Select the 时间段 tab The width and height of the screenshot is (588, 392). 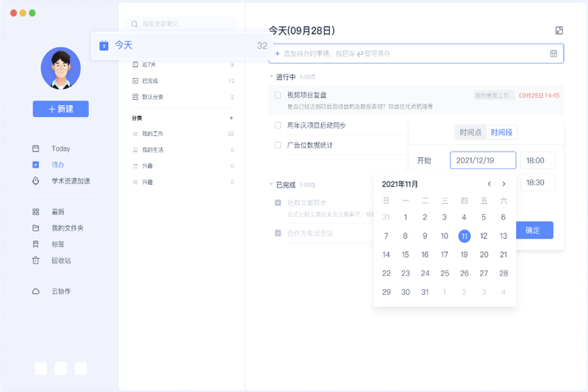(502, 132)
